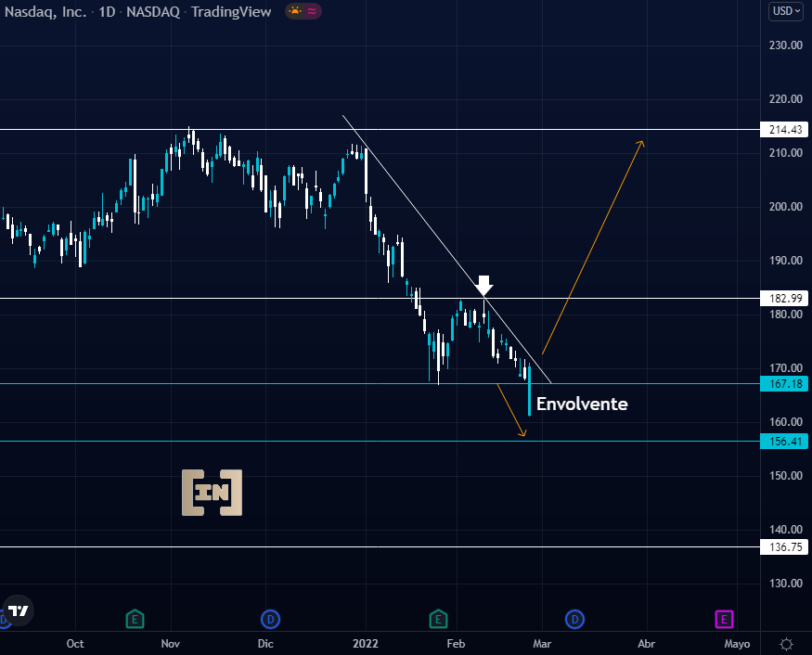
Task: Select the 156.41 price label
Action: point(784,442)
